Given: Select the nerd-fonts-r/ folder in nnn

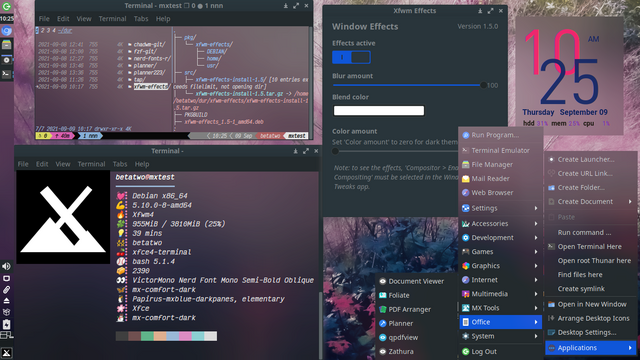Looking at the screenshot, I should (x=152, y=58).
